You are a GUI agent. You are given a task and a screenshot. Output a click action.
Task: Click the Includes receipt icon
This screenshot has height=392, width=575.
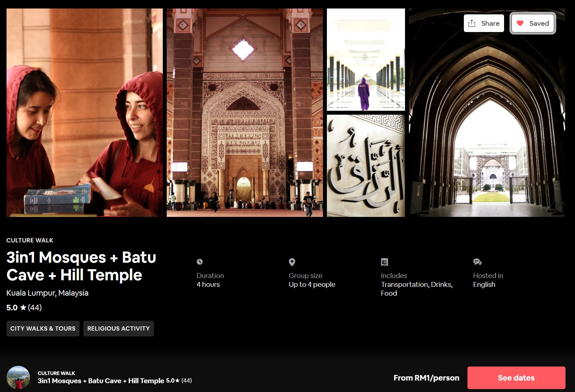[384, 262]
